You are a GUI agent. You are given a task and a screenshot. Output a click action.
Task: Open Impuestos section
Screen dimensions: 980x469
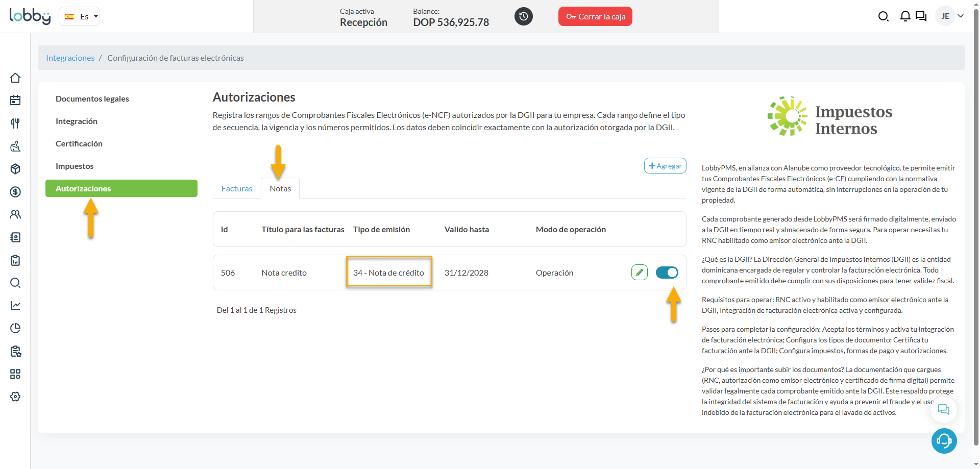(x=75, y=166)
